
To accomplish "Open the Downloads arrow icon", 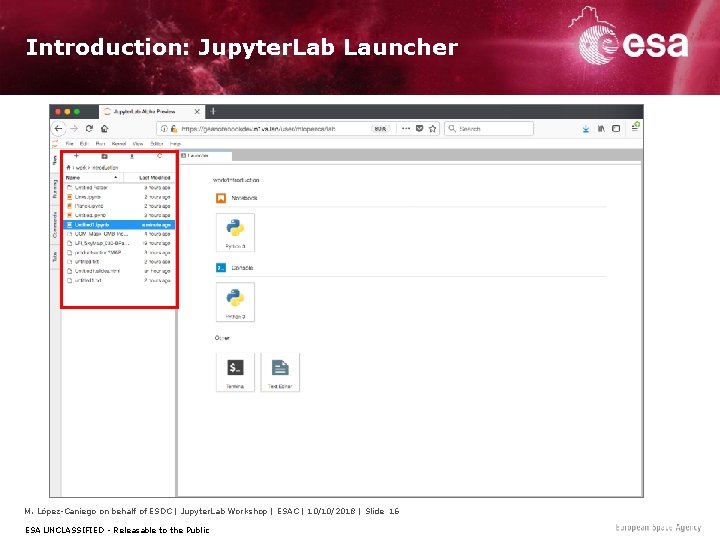I will click(x=586, y=129).
